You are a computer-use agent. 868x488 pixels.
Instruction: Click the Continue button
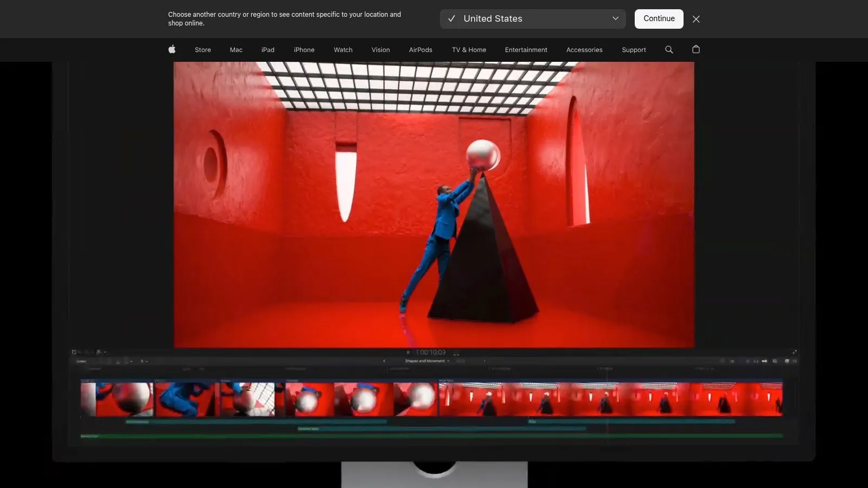pos(659,18)
